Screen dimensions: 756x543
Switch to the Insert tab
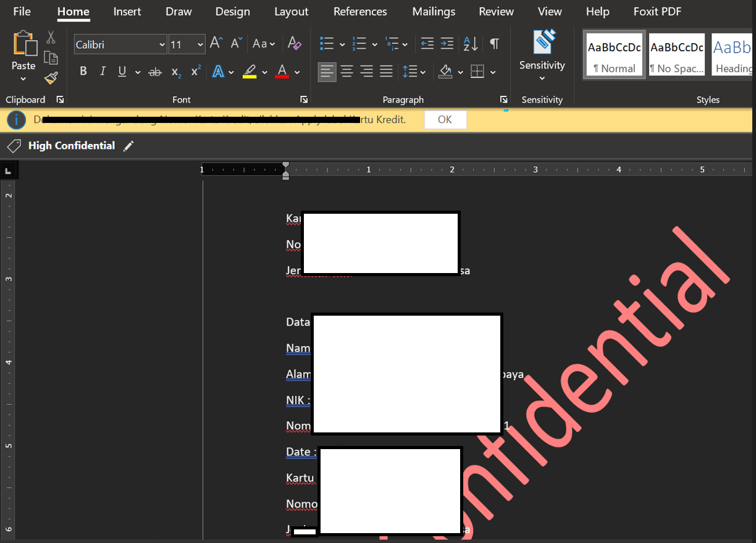pos(128,12)
